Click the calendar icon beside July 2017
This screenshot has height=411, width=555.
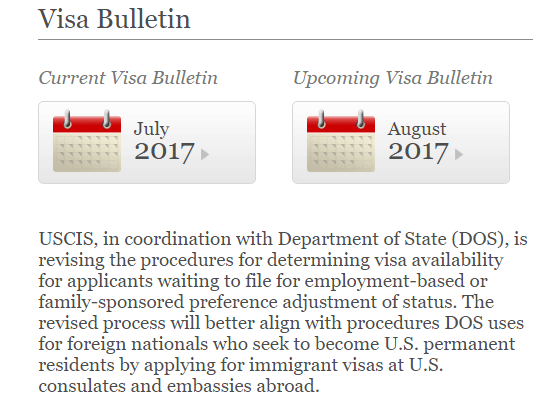pos(87,141)
